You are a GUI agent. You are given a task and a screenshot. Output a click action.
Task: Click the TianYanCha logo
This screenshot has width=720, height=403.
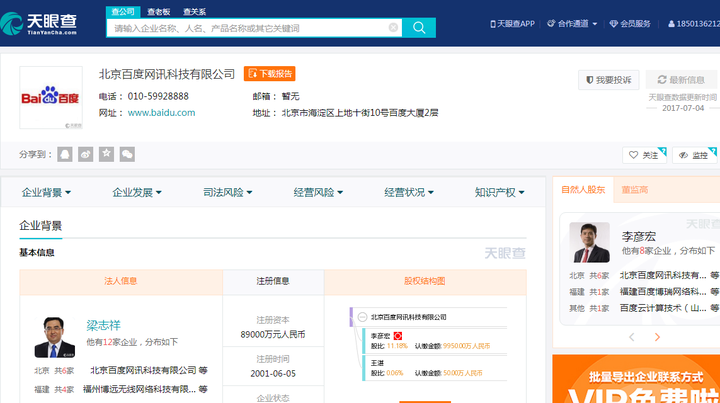tap(39, 24)
